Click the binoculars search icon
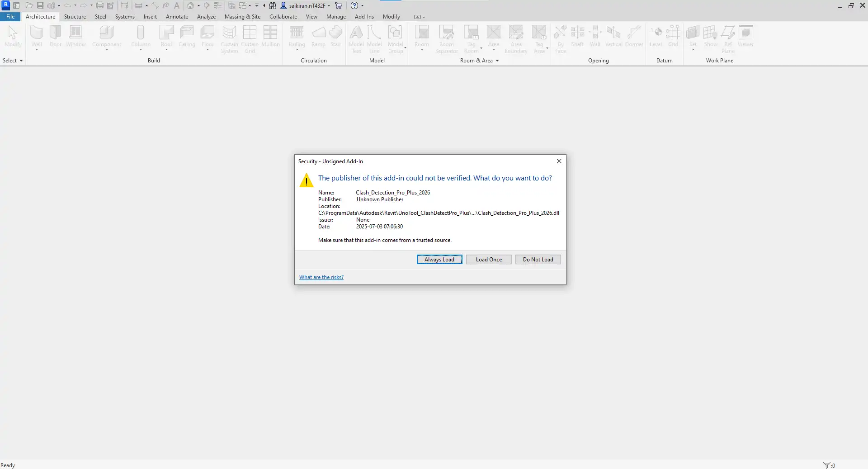The width and height of the screenshot is (868, 469). 273,5
